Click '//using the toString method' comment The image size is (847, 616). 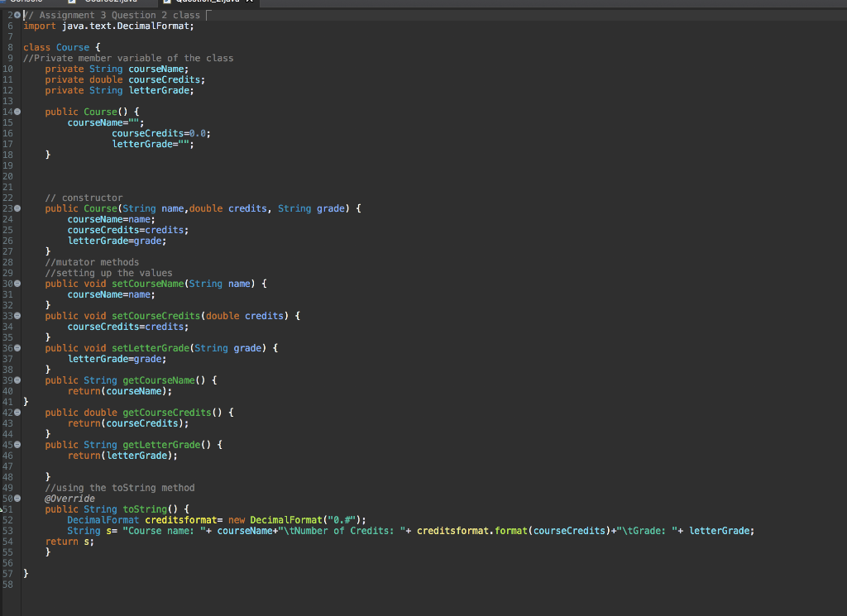[x=120, y=488]
